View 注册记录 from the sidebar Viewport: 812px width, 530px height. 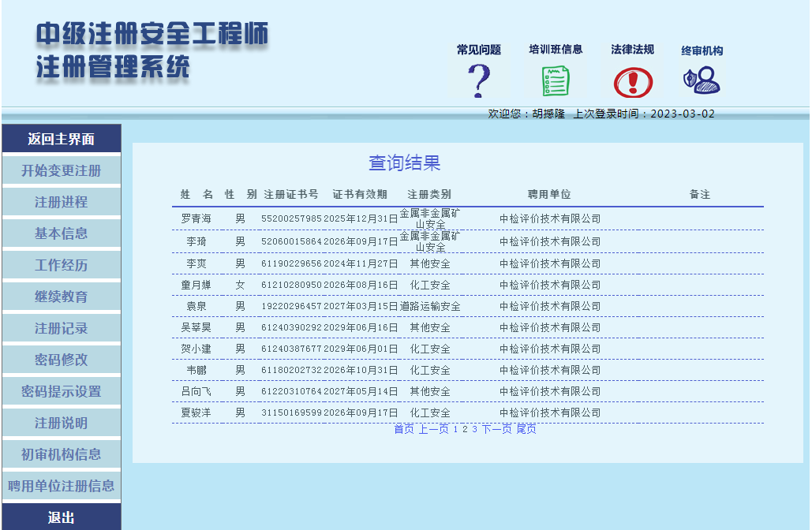point(61,328)
